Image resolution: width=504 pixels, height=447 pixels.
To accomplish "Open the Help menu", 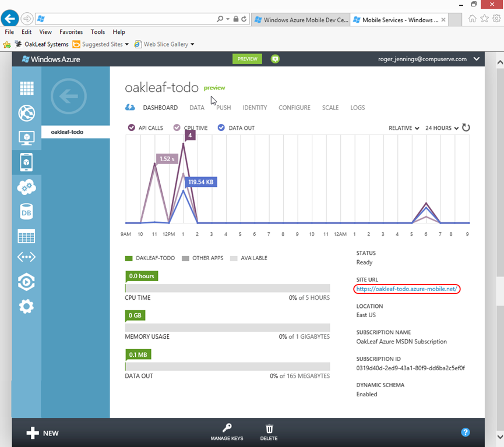I will 119,32.
